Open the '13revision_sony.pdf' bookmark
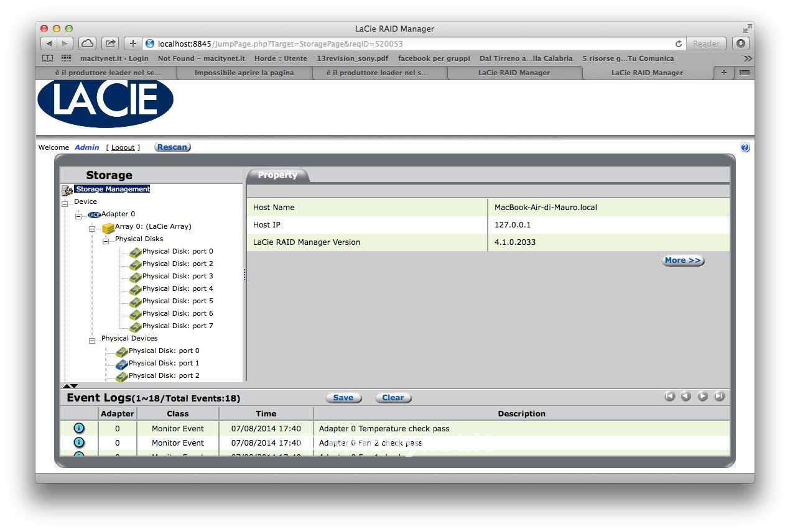Image resolution: width=790 pixels, height=532 pixels. [353, 58]
